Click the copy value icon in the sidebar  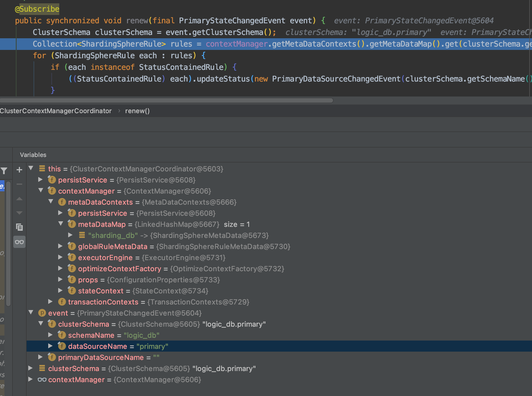(x=19, y=227)
